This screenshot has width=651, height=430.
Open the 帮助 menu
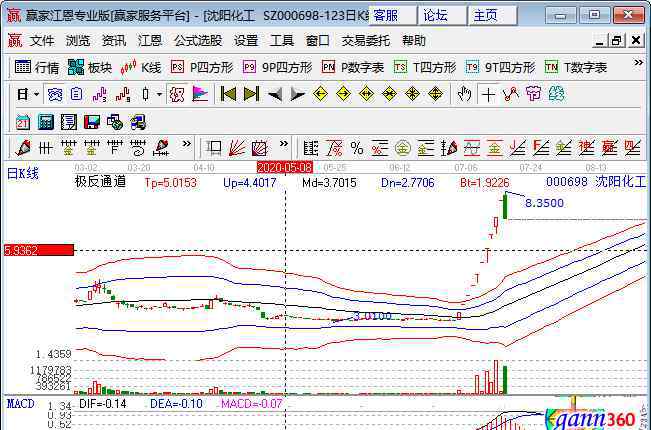pyautogui.click(x=414, y=41)
